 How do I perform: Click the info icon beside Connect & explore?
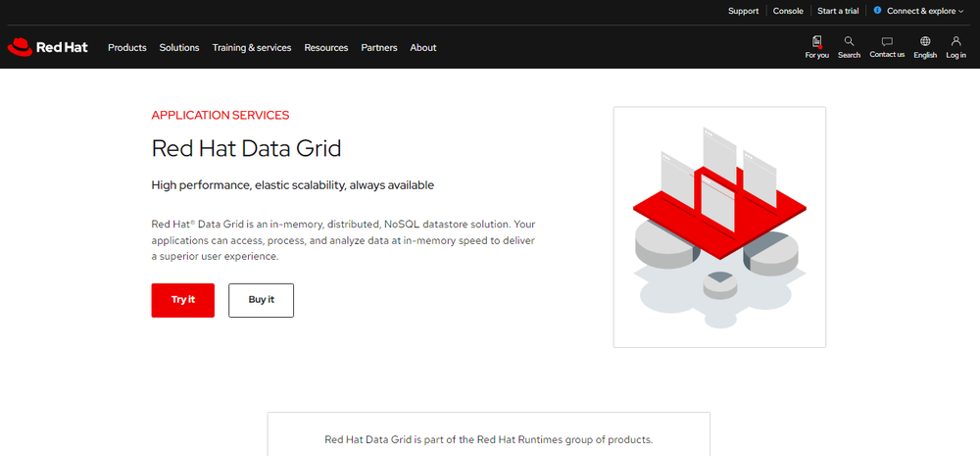[877, 10]
